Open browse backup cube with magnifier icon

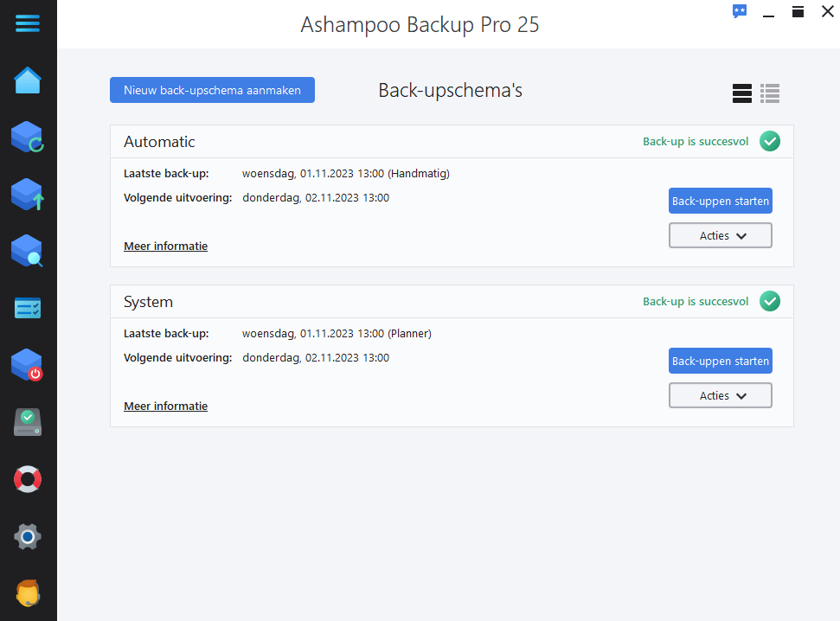28,251
